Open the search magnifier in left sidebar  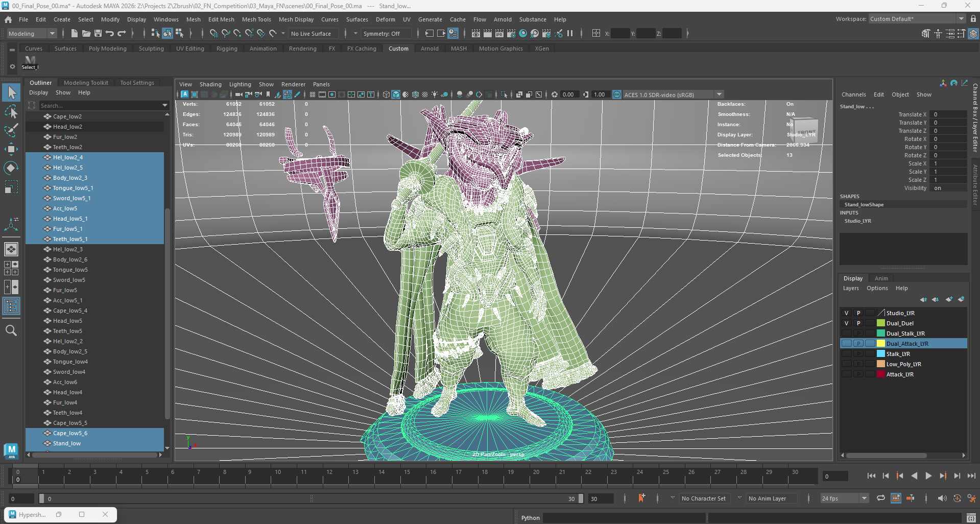pyautogui.click(x=11, y=330)
